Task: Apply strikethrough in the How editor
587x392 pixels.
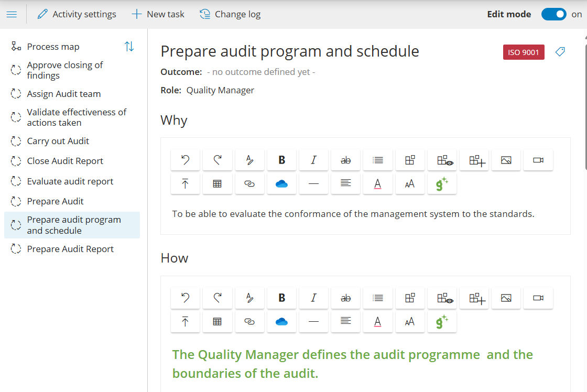Action: [x=345, y=298]
